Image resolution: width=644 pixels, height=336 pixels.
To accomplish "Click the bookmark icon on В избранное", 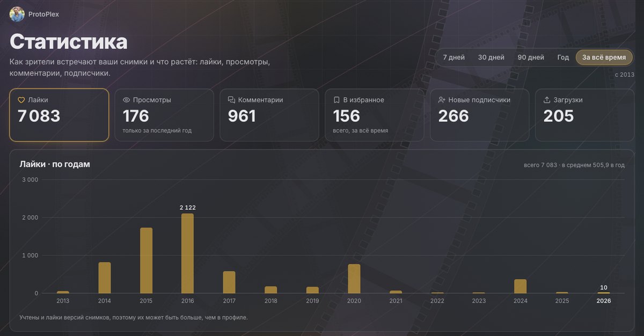I will pyautogui.click(x=336, y=100).
